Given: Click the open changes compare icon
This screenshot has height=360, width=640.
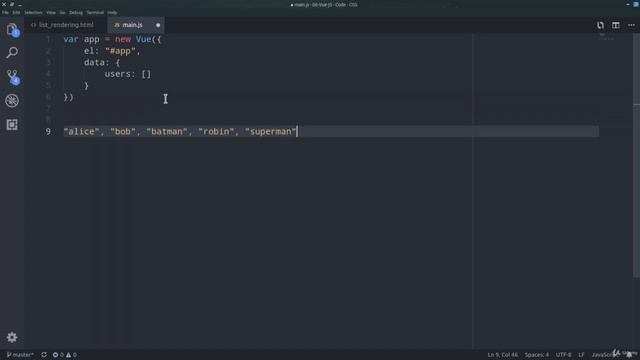Looking at the screenshot, I should click(x=600, y=25).
